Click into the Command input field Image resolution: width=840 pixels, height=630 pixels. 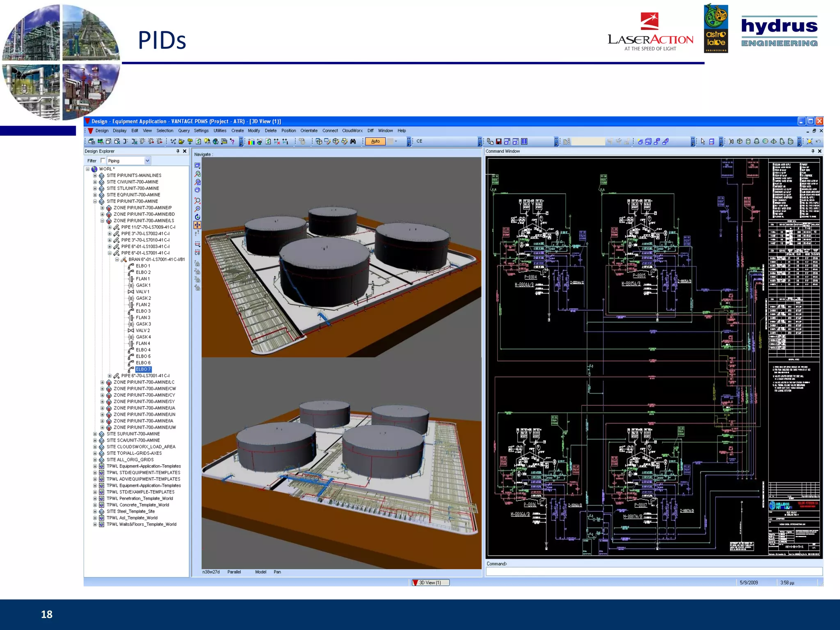point(654,571)
